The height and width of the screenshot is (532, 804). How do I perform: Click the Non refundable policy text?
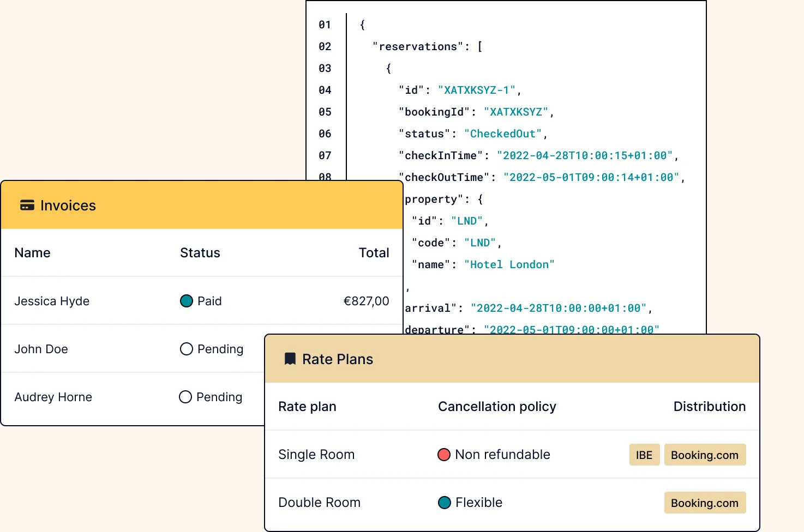[502, 455]
